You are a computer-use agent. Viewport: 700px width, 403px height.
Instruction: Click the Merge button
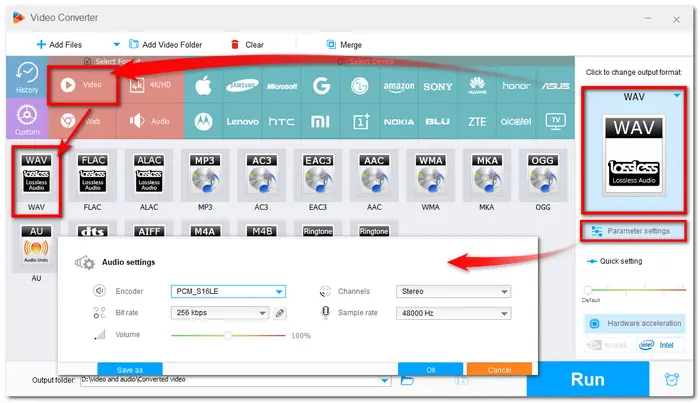coord(344,45)
